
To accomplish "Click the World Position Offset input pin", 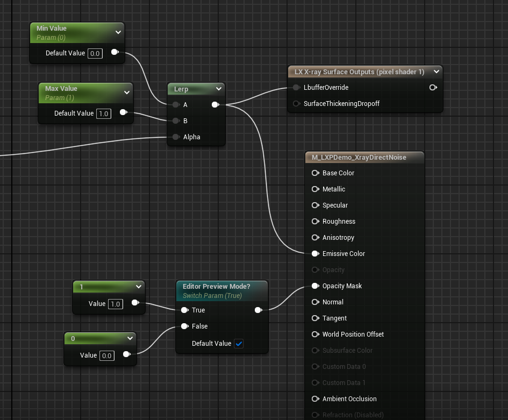I will click(x=315, y=334).
